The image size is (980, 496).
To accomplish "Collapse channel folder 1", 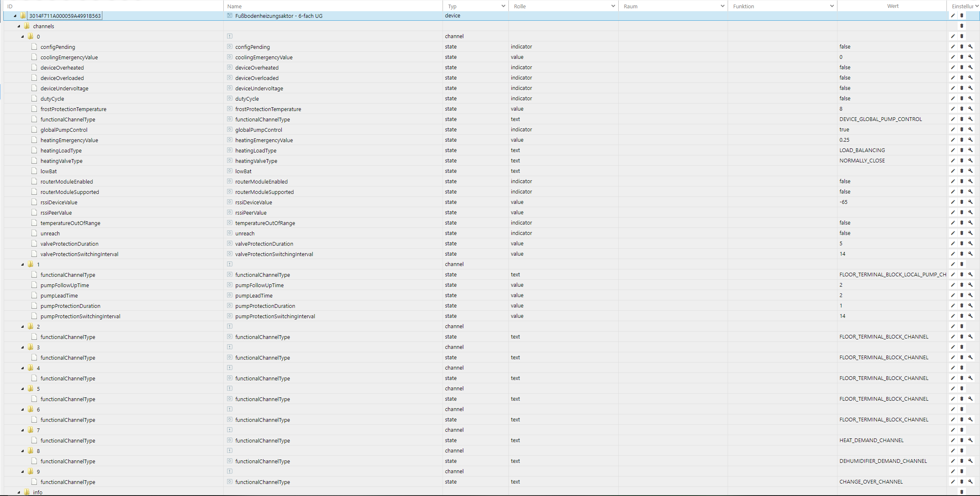I will pos(23,264).
